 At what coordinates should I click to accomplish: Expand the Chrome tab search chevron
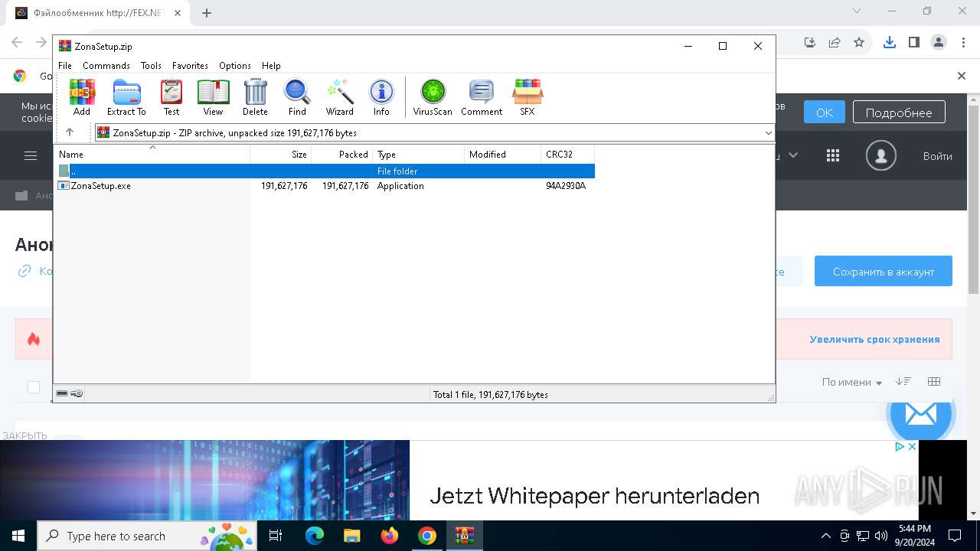pyautogui.click(x=856, y=11)
